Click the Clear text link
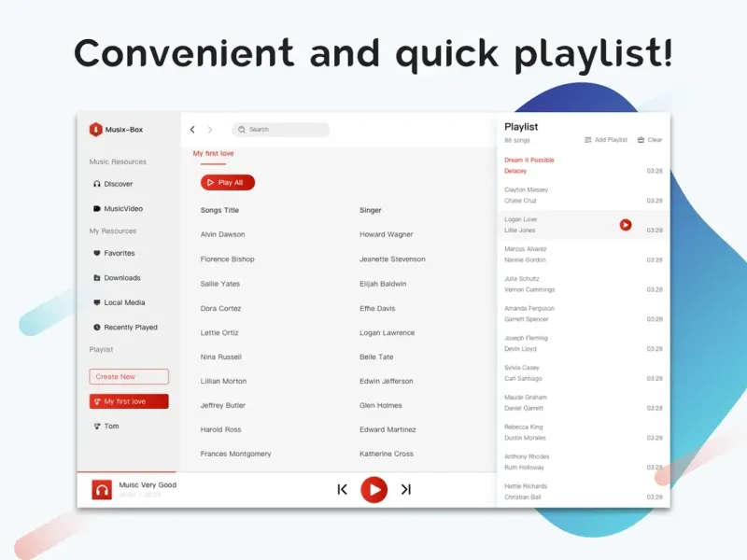Screen dimensions: 747x560 (655, 140)
